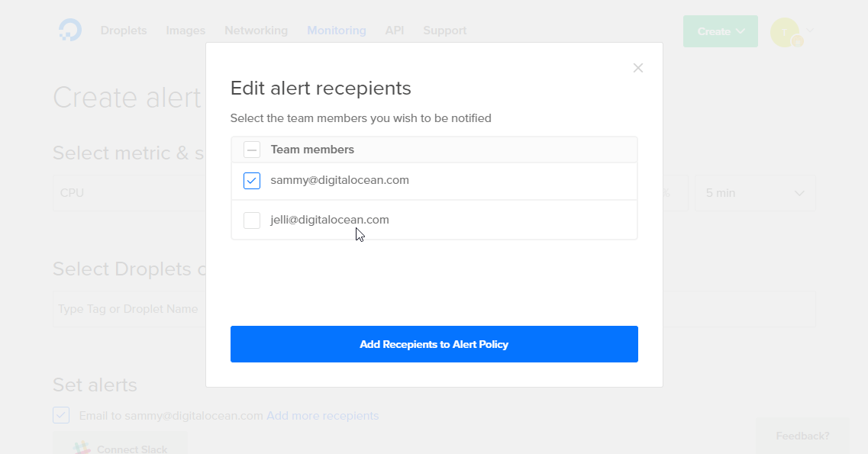Open the 5 min duration dropdown
868x454 pixels.
[x=754, y=193]
